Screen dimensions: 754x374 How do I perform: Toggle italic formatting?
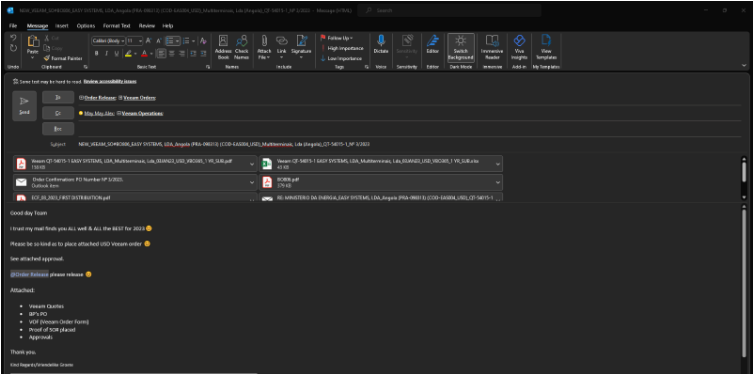(106, 53)
